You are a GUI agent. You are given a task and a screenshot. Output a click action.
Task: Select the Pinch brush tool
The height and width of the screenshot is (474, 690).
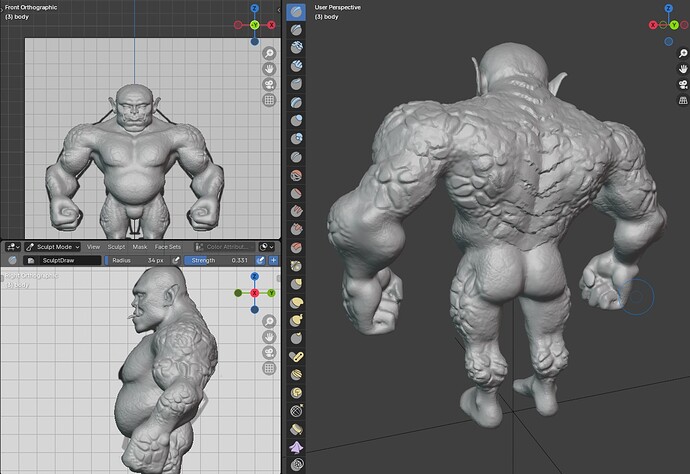coord(296,266)
